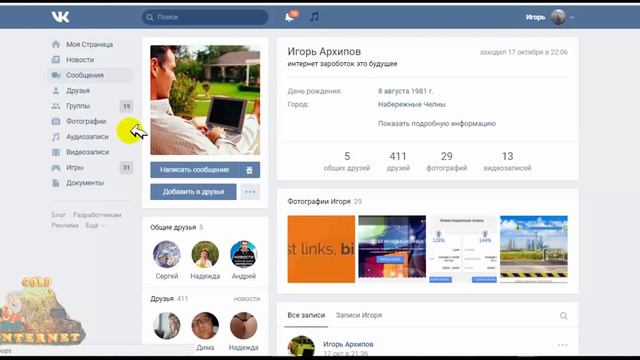The image size is (640, 360).
Task: Open the 5 общих друзей counter
Action: [x=347, y=161]
